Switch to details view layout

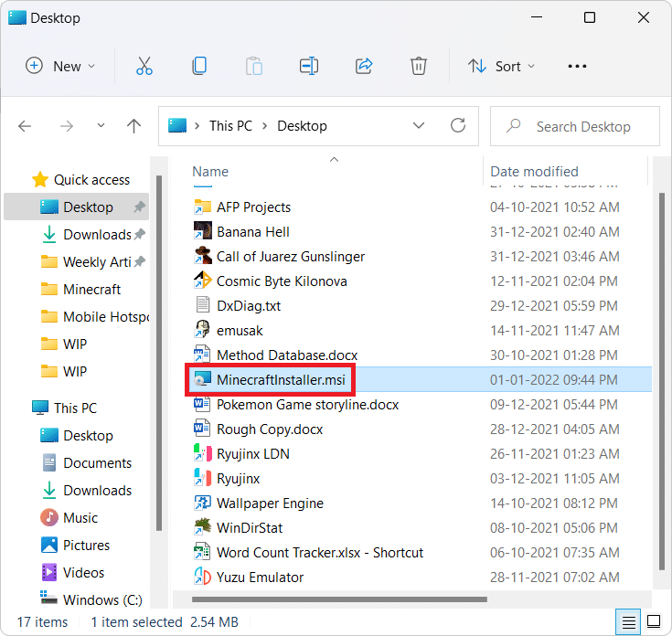629,622
